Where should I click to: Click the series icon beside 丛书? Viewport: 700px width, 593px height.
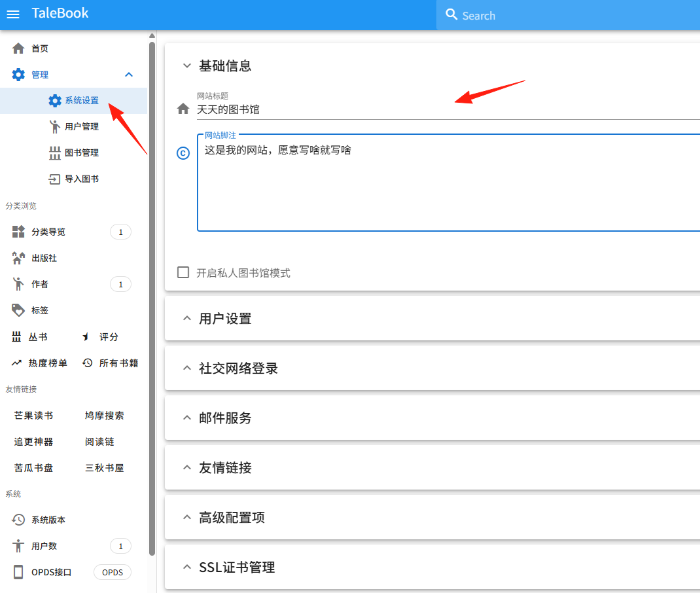[x=16, y=336]
